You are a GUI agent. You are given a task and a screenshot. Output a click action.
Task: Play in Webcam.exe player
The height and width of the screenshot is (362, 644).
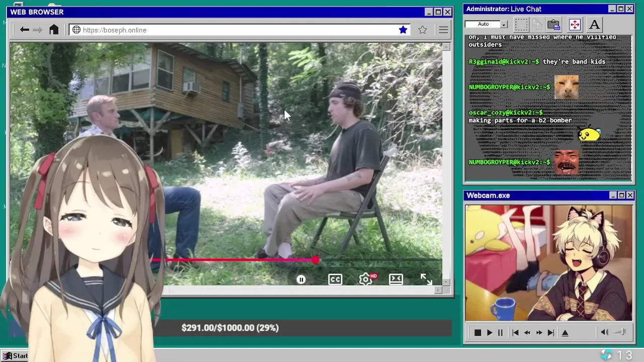tap(489, 333)
